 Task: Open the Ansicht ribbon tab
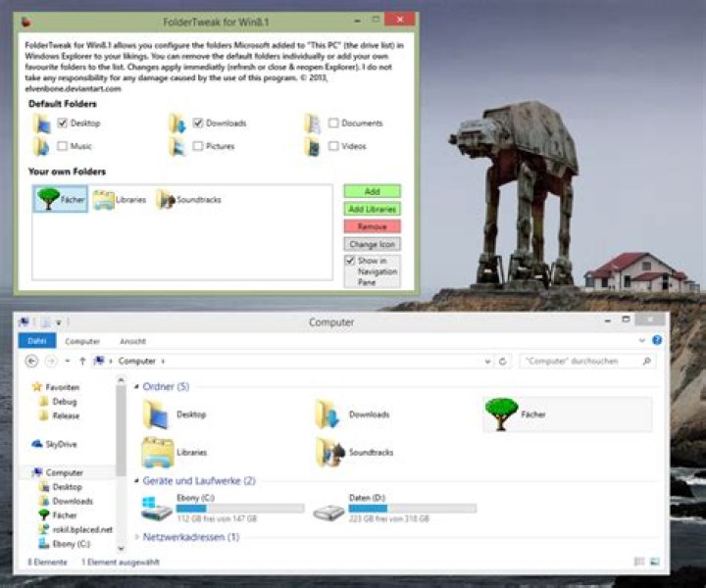[132, 341]
